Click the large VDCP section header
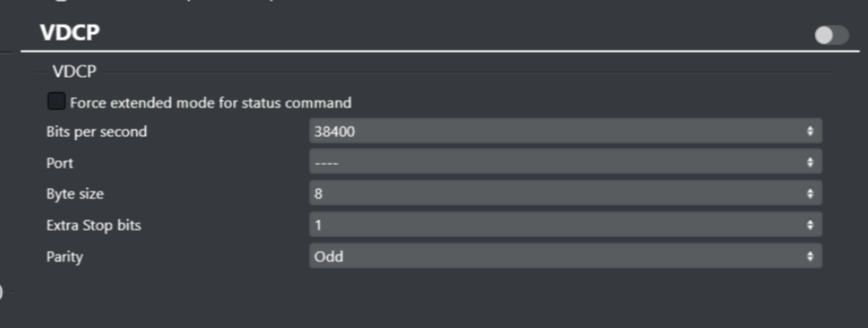This screenshot has height=328, width=868. 70,33
